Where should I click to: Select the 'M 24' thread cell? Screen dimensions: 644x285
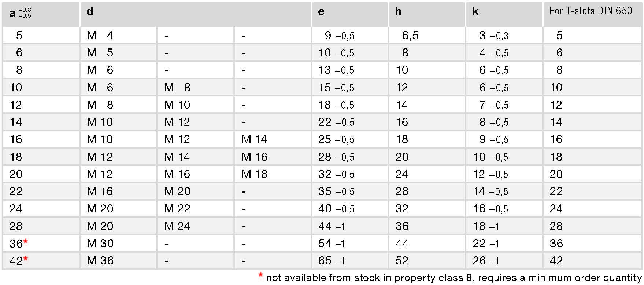[x=177, y=226]
